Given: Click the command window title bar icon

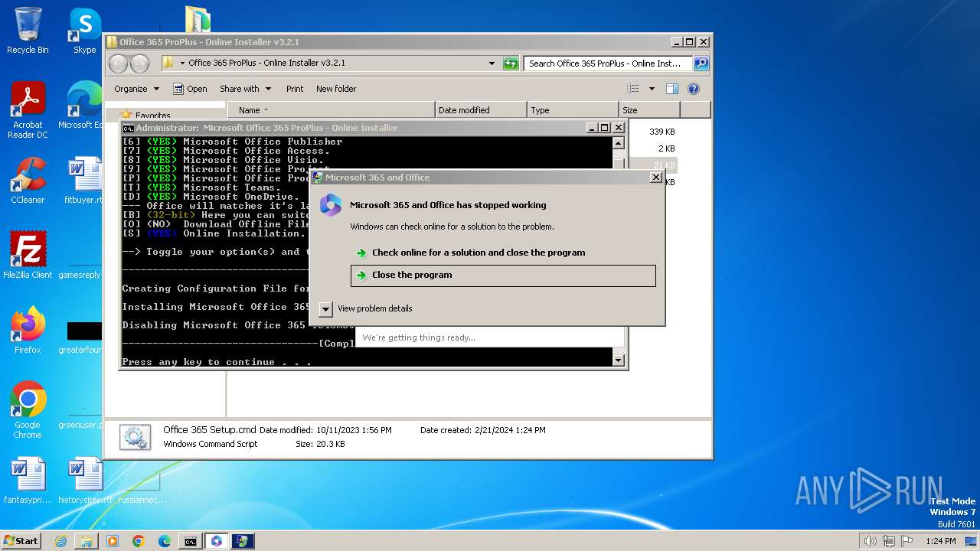Looking at the screenshot, I should point(129,128).
